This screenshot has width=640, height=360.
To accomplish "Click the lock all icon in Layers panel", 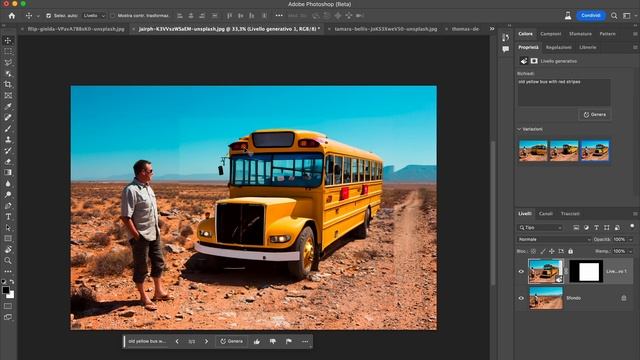I will 570,251.
